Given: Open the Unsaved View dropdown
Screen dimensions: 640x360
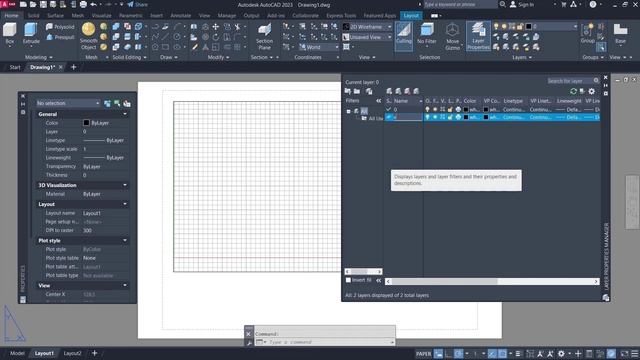Looking at the screenshot, I should [367, 37].
